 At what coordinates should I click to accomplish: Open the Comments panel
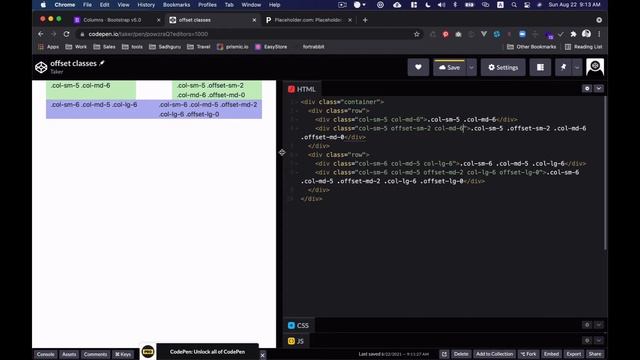pyautogui.click(x=95, y=354)
